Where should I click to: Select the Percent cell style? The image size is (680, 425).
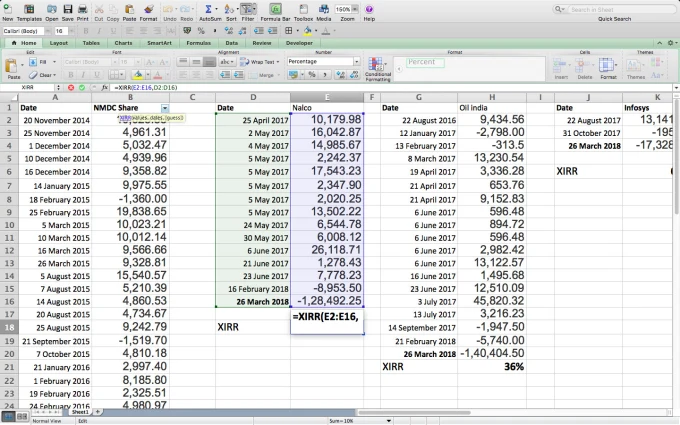[425, 62]
